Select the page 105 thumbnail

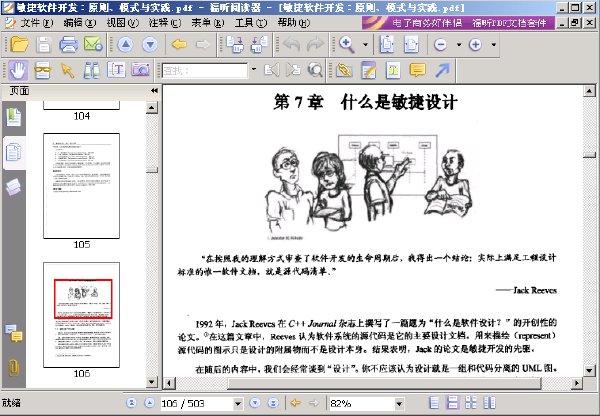(x=82, y=186)
